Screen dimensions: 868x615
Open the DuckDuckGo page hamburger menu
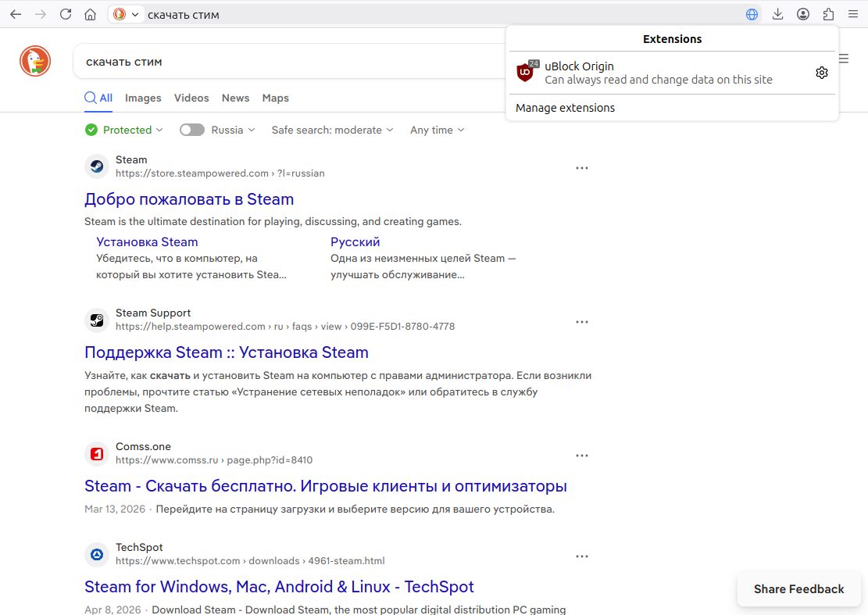click(x=844, y=59)
